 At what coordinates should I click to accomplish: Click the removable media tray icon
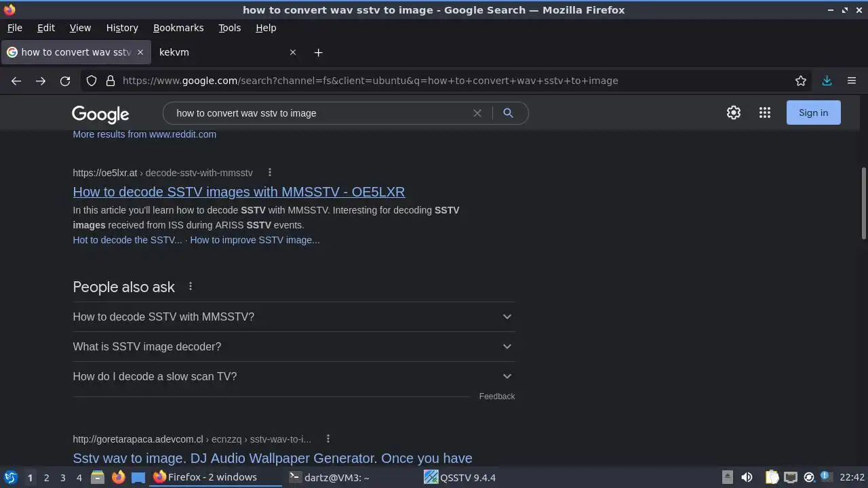(x=727, y=477)
